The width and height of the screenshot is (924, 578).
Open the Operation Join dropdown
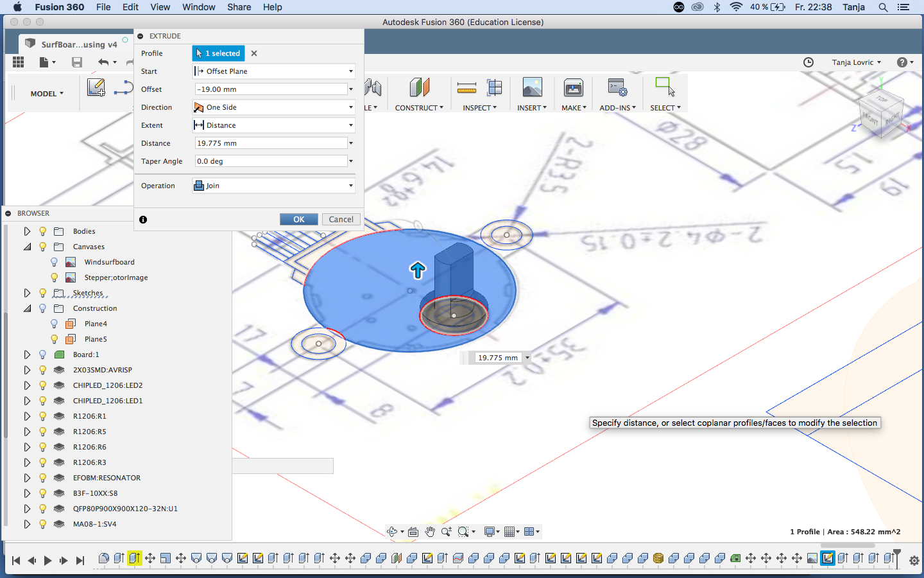coord(274,186)
